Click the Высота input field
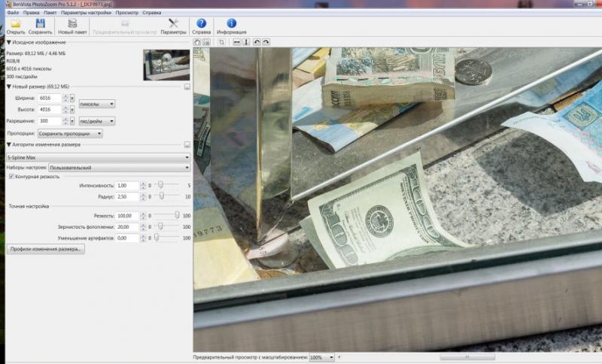This screenshot has height=364, width=602. (x=50, y=110)
